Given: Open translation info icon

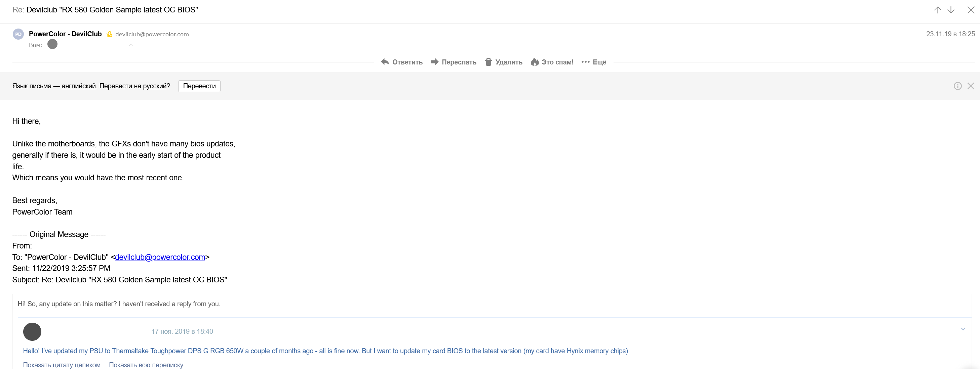Looking at the screenshot, I should coord(957,86).
